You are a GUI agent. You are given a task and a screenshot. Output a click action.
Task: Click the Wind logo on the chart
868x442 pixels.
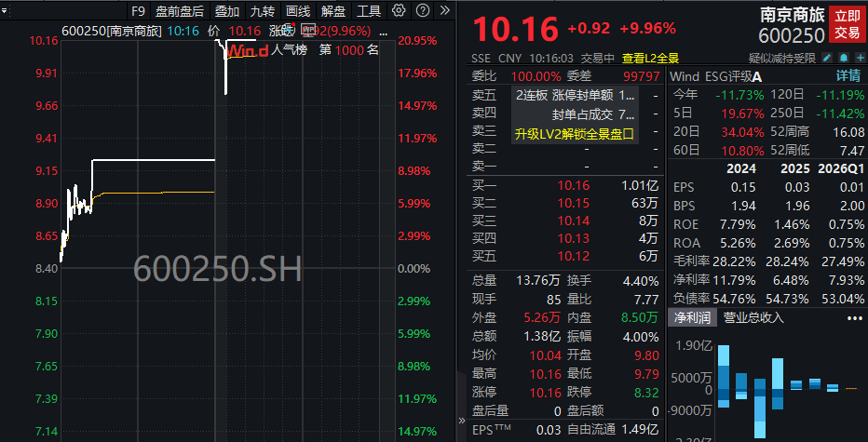click(x=248, y=50)
